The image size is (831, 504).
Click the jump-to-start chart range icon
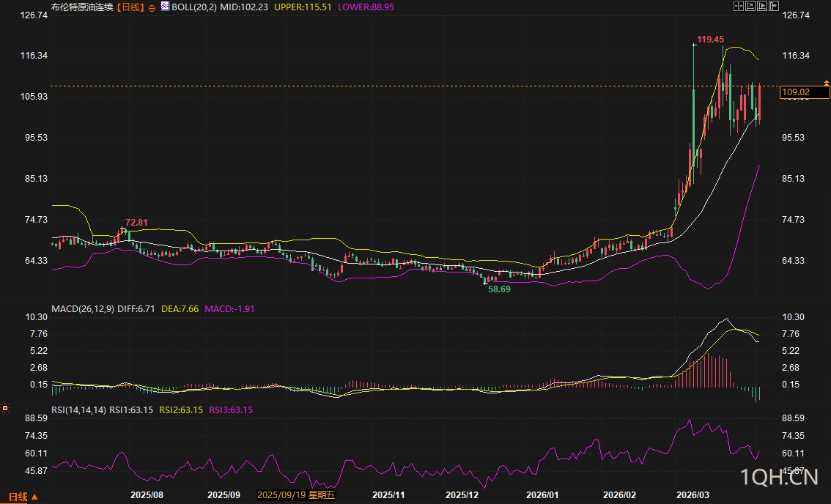(750, 6)
